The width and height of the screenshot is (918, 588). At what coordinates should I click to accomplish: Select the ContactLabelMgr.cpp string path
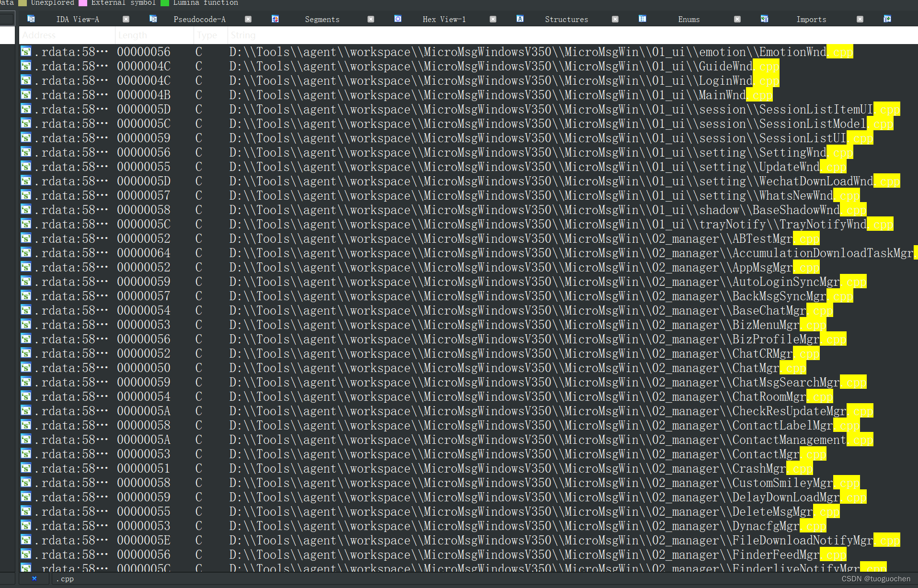tap(544, 425)
